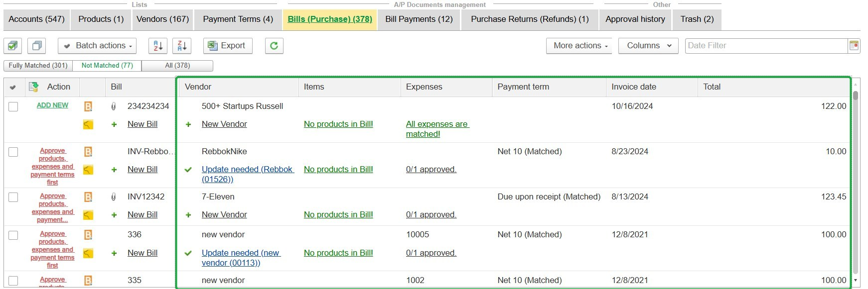
Task: Click the orange bill icon in INV12342 row
Action: coord(88,197)
